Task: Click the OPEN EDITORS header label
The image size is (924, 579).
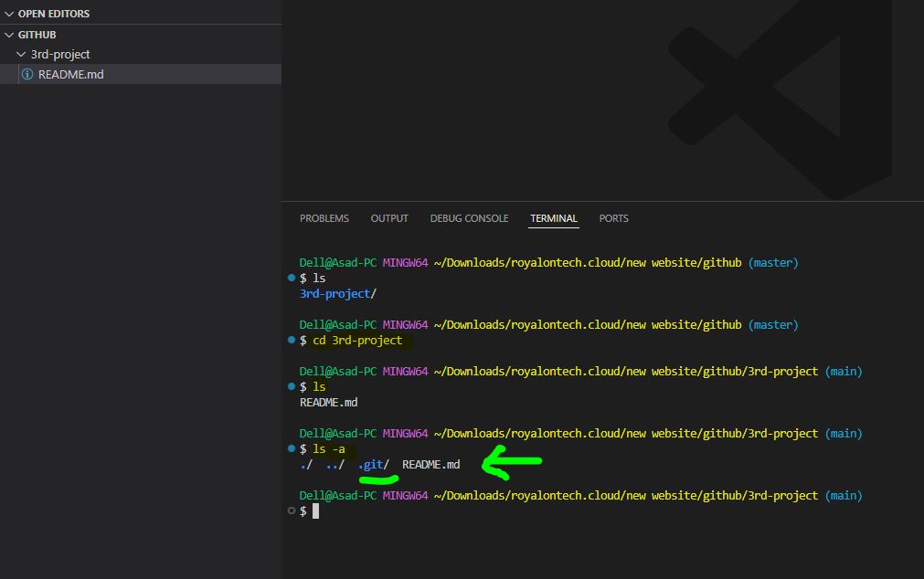Action: click(54, 14)
